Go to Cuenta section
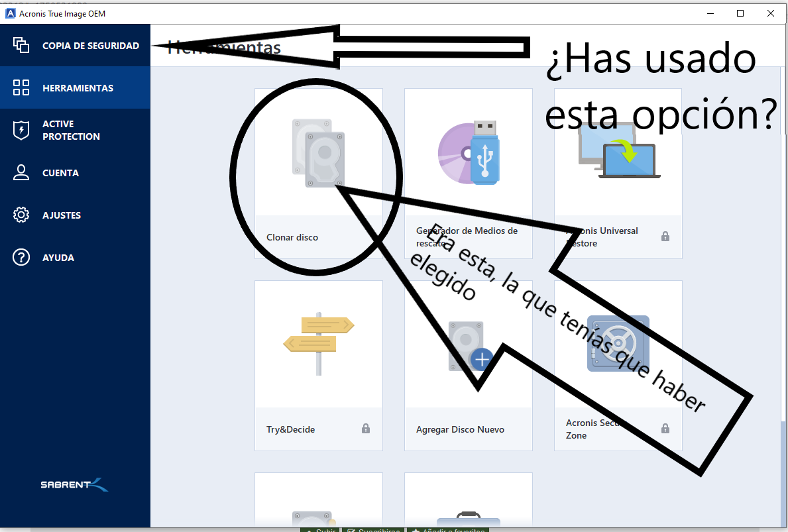788x532 pixels. 75,173
